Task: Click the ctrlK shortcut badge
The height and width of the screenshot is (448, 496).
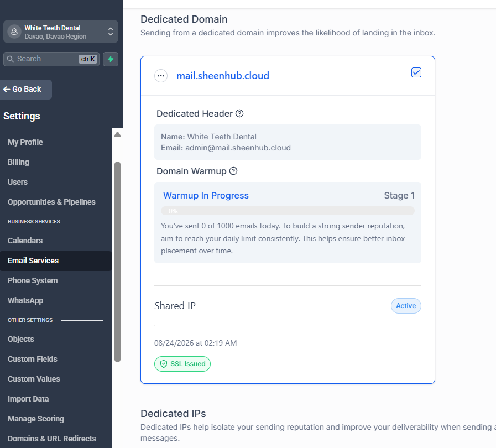Action: point(87,59)
